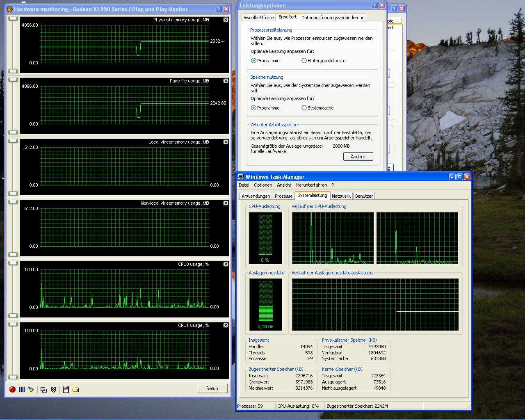This screenshot has height=420, width=525.
Task: Close the Physical memory usage graph
Action: (226, 20)
